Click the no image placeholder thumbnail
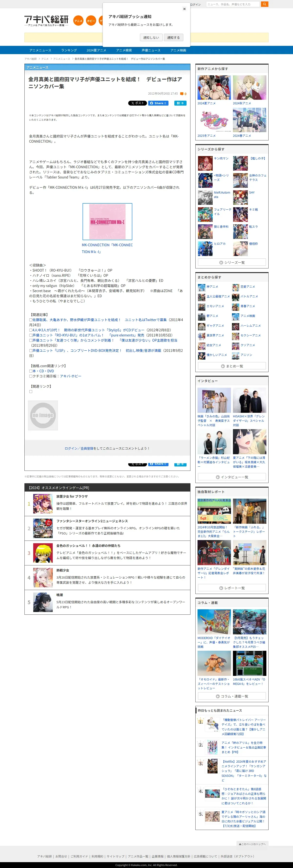Screen dimensions: 293x868 43,415
